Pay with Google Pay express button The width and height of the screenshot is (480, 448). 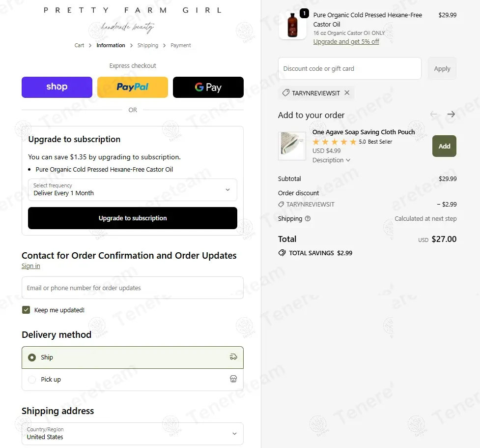coord(208,88)
